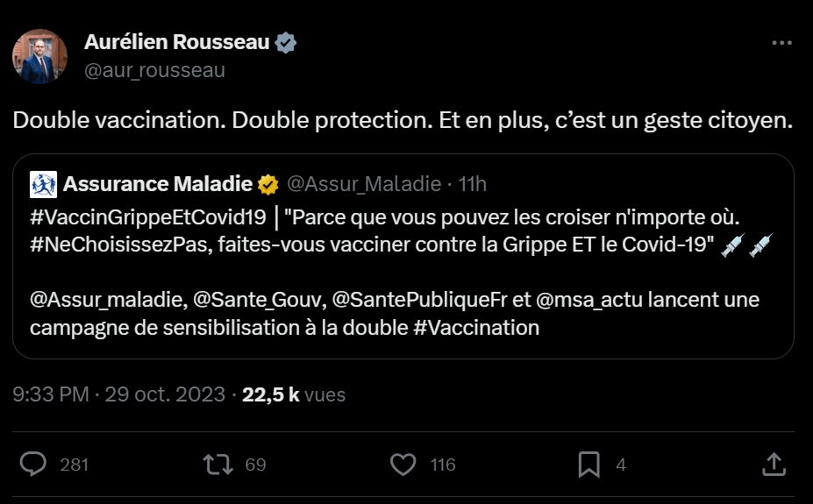The width and height of the screenshot is (813, 504).
Task: Click the 22,5 k vues count
Action: (294, 394)
